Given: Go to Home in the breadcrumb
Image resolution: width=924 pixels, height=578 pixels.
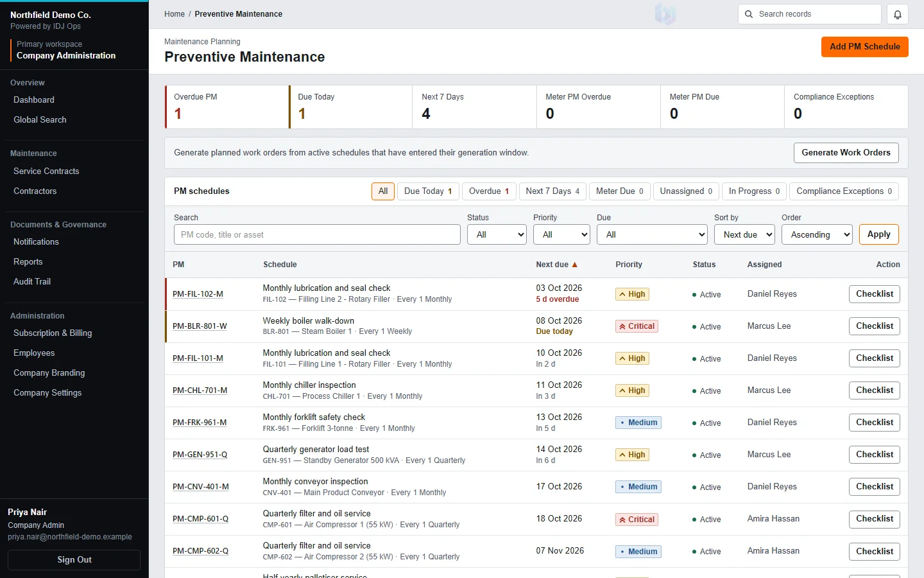Looking at the screenshot, I should coord(175,14).
